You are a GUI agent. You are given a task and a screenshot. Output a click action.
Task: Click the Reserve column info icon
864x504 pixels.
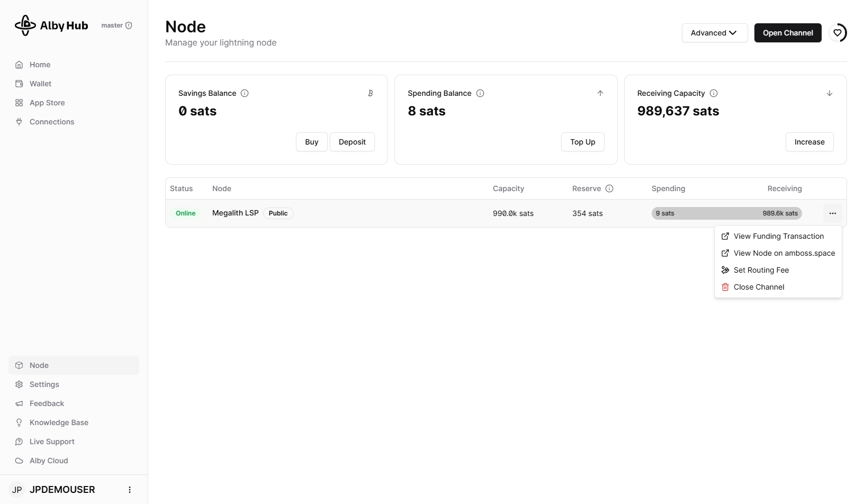[609, 188]
